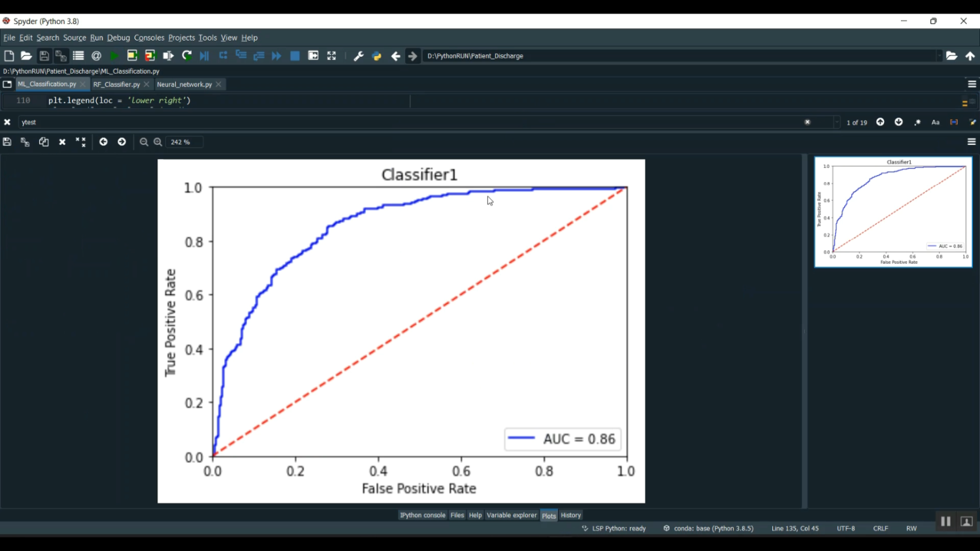The image size is (980, 551).
Task: Enable regular expression search option
Action: coord(917,122)
